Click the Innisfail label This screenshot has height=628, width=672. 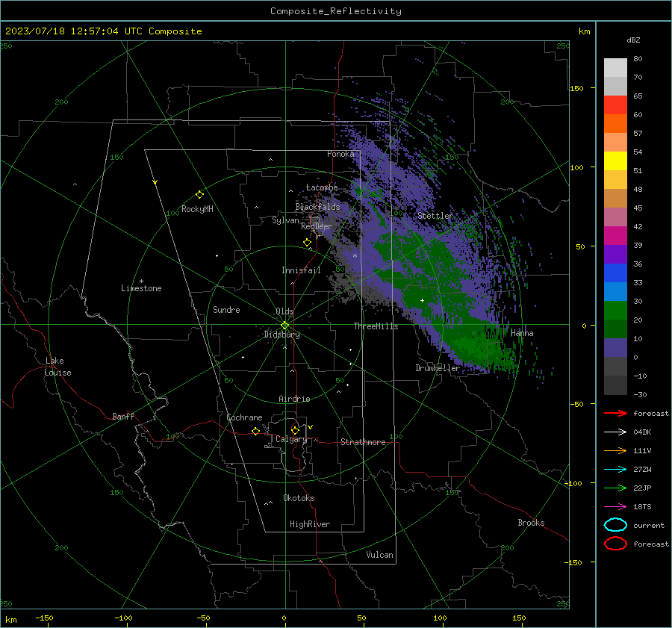pyautogui.click(x=301, y=270)
